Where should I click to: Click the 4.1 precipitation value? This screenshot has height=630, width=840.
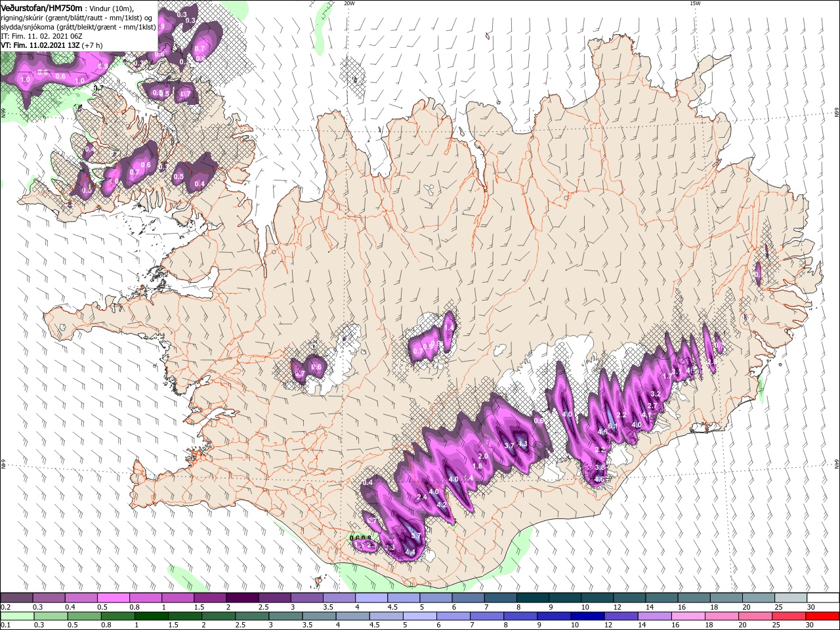coord(646,415)
